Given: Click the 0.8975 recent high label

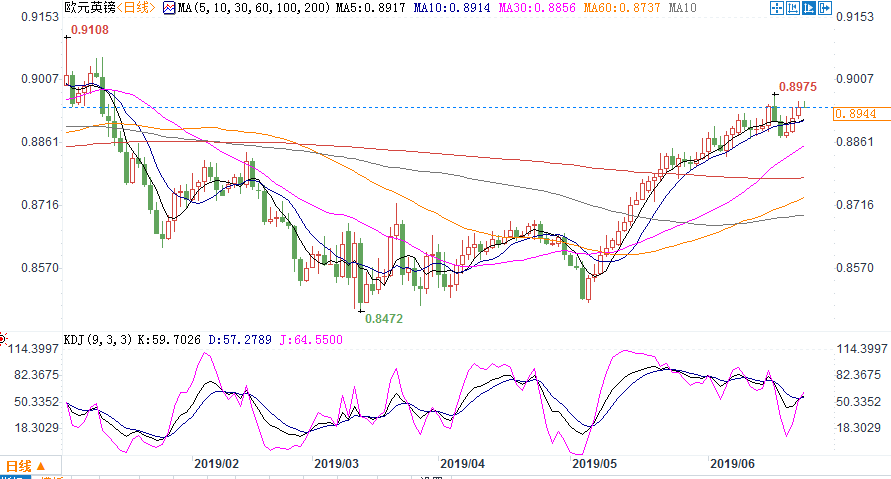Looking at the screenshot, I should (x=798, y=87).
